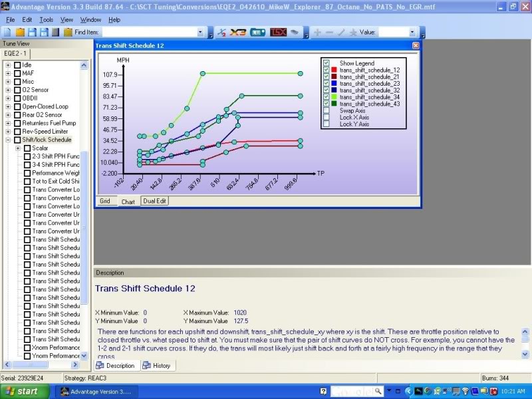The width and height of the screenshot is (532, 399).
Task: Toggle trans_shift_schedule_23 series checkbox
Action: click(326, 84)
